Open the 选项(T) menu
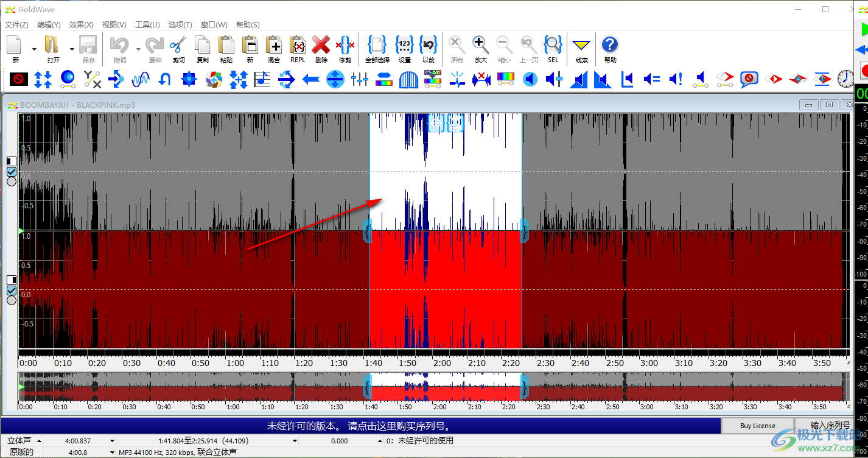 180,25
